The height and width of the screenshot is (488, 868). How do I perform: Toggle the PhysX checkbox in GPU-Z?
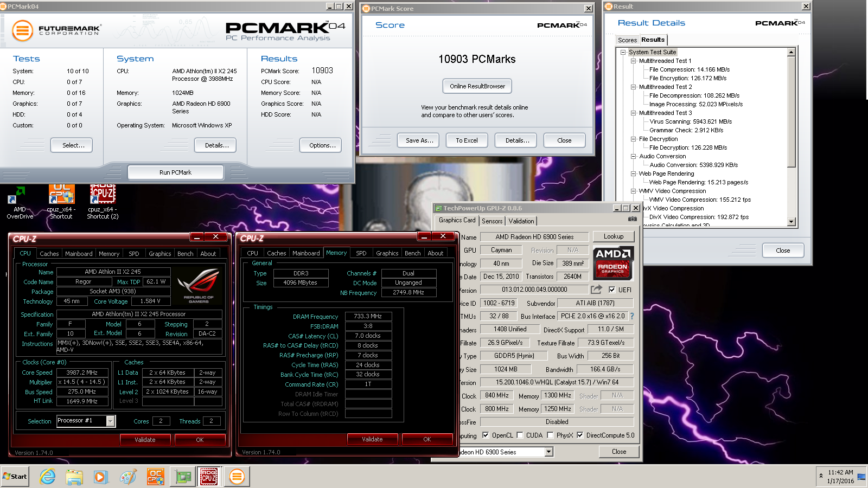(550, 435)
